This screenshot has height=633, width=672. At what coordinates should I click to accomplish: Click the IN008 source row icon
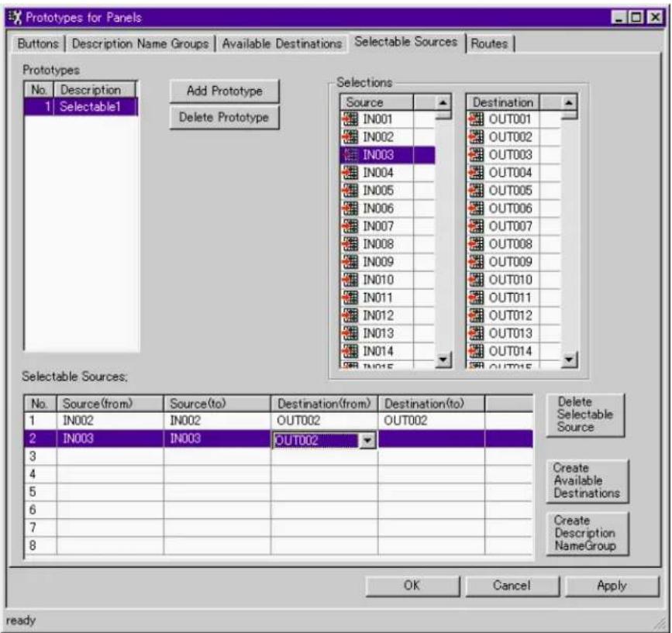(x=350, y=244)
